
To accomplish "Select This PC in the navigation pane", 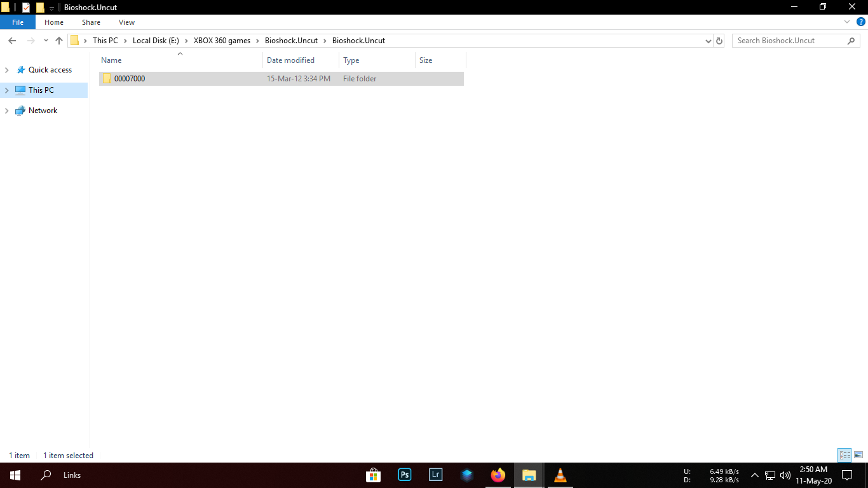I will 41,90.
